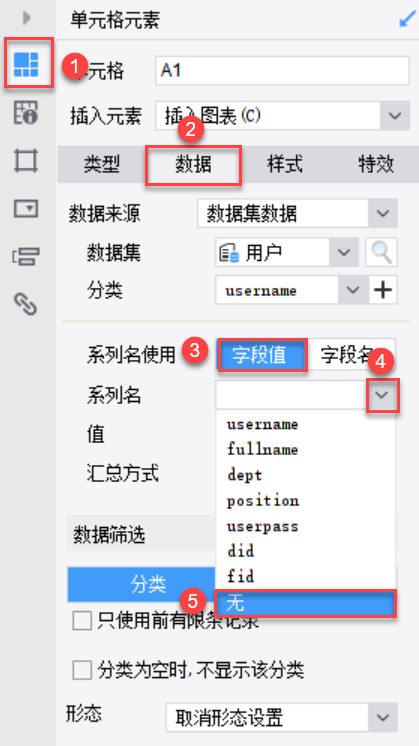
Task: Switch to the 数据 tab
Action: [x=193, y=165]
